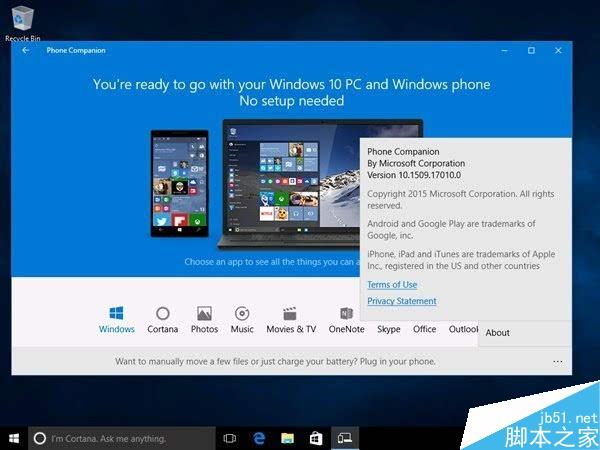
Task: Pick the Movies & TV app icon
Action: point(290,313)
